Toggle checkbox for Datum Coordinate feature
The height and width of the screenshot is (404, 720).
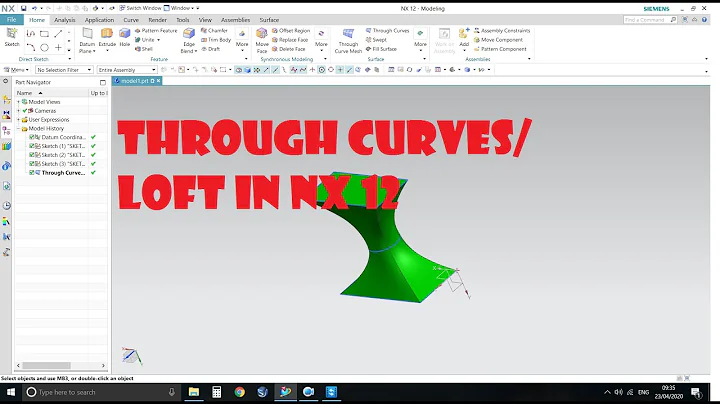pos(32,137)
